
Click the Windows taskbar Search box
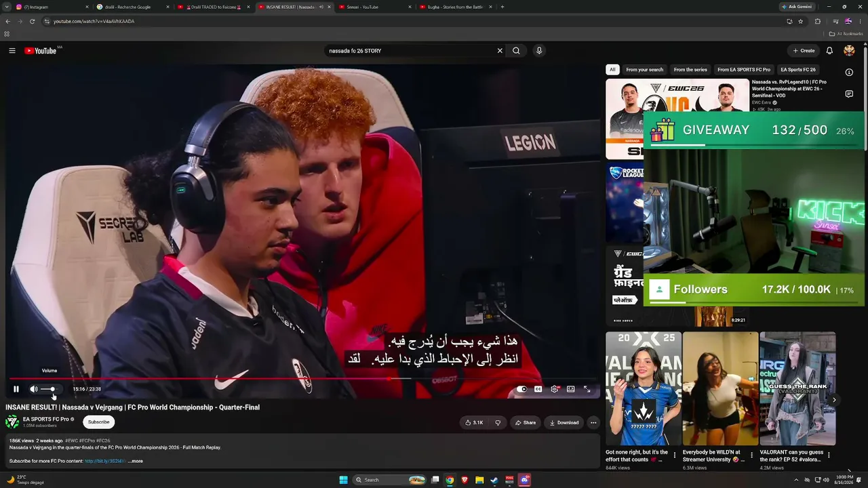point(389,480)
